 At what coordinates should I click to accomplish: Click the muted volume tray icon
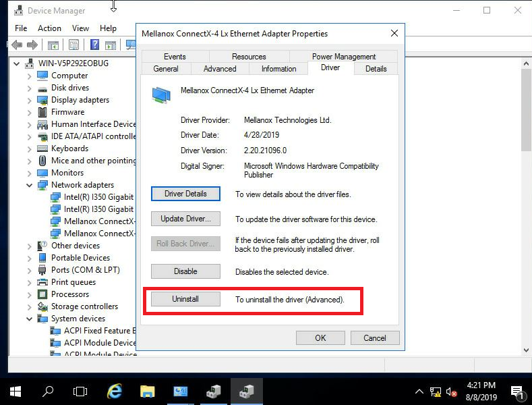[x=451, y=392]
